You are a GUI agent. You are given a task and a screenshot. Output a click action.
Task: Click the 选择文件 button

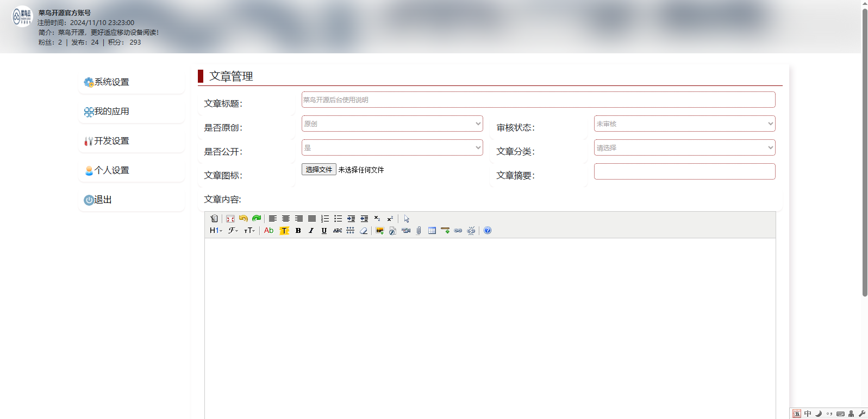pyautogui.click(x=319, y=170)
